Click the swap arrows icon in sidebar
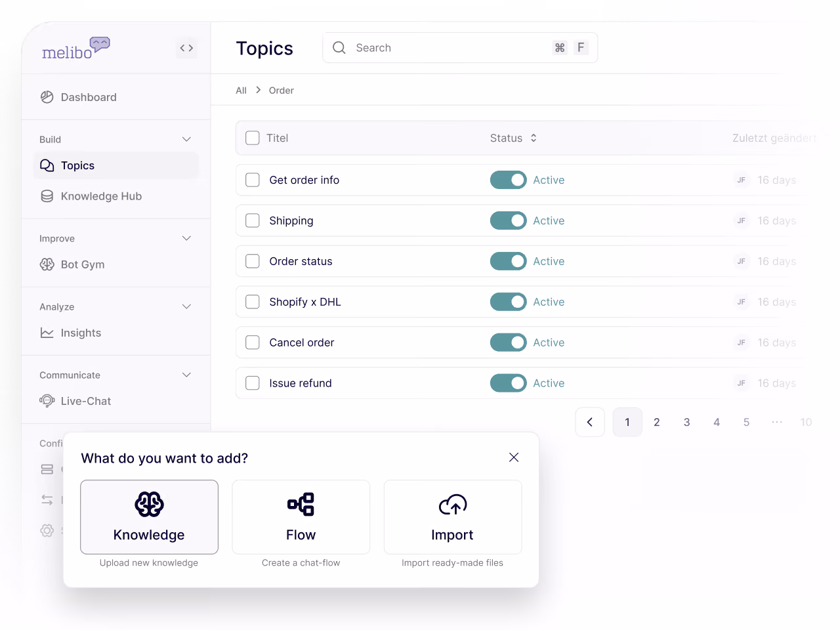The width and height of the screenshot is (840, 630). 47,500
